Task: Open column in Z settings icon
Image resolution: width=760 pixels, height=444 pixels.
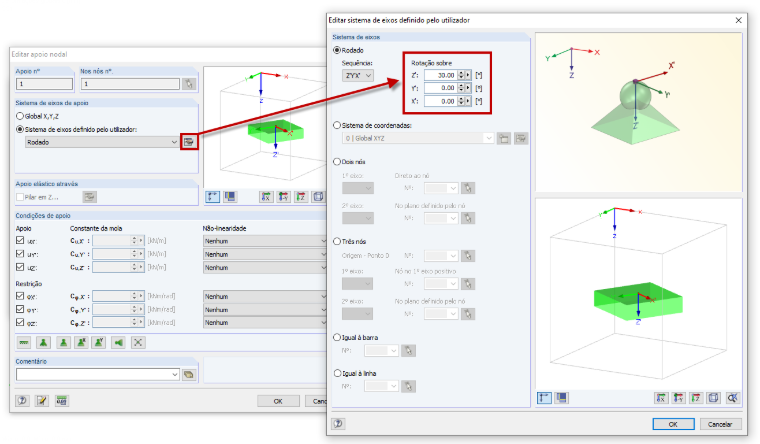Action: click(90, 197)
